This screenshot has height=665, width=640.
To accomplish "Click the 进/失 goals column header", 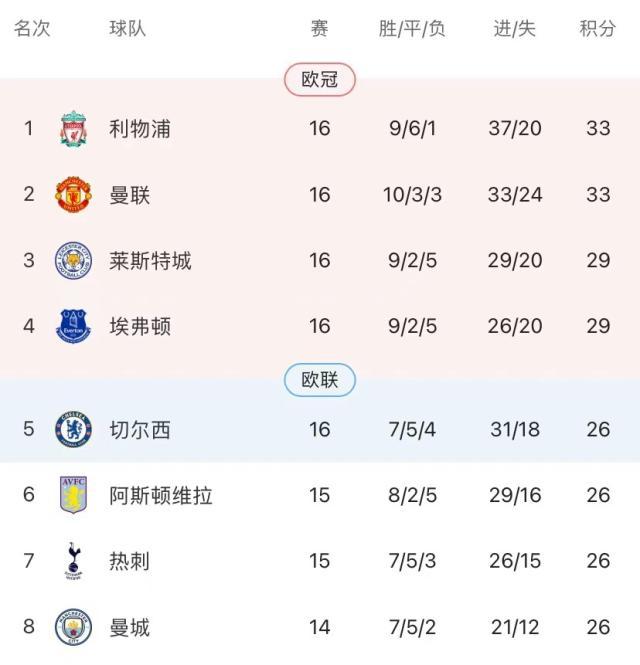I will 515,29.
